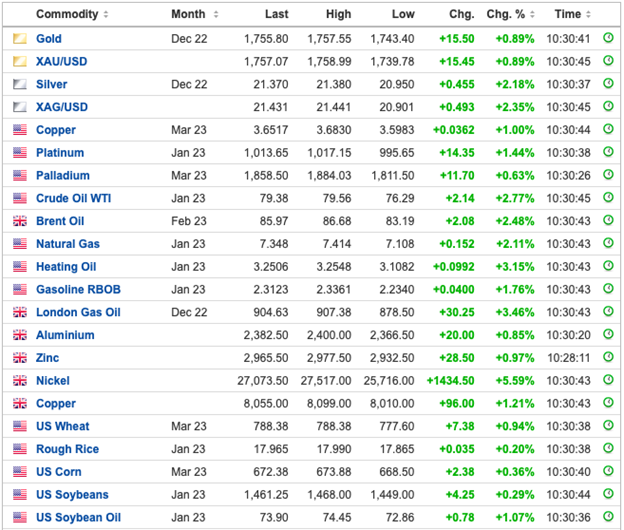Sort table by Month column arrows
The width and height of the screenshot is (624, 530).
(216, 14)
